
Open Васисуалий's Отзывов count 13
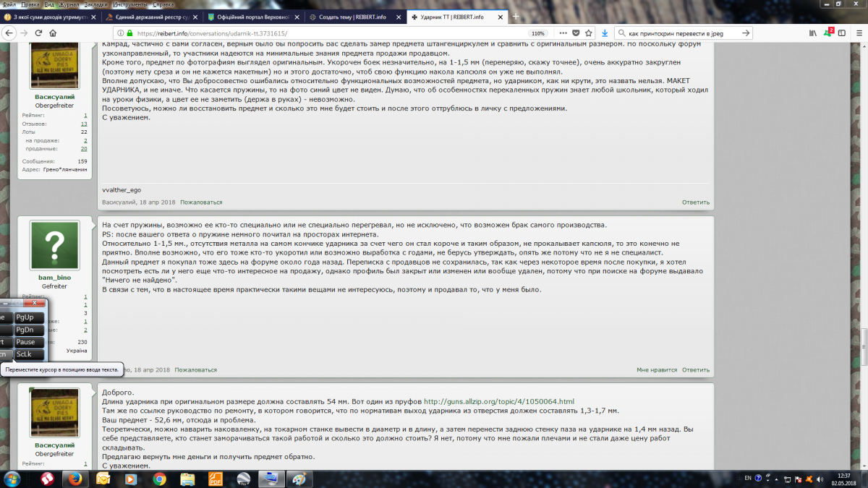[84, 124]
